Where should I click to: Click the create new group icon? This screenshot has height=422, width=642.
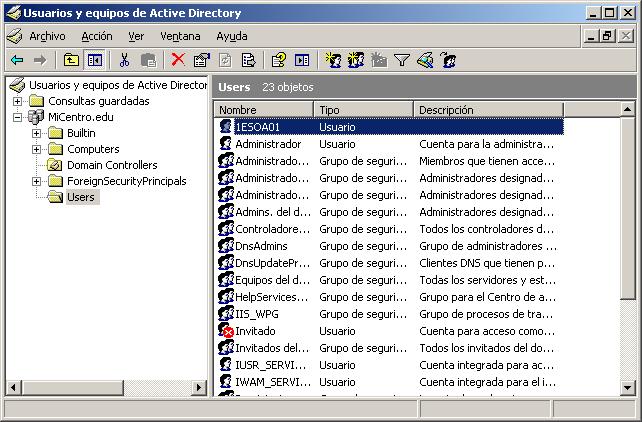(356, 60)
